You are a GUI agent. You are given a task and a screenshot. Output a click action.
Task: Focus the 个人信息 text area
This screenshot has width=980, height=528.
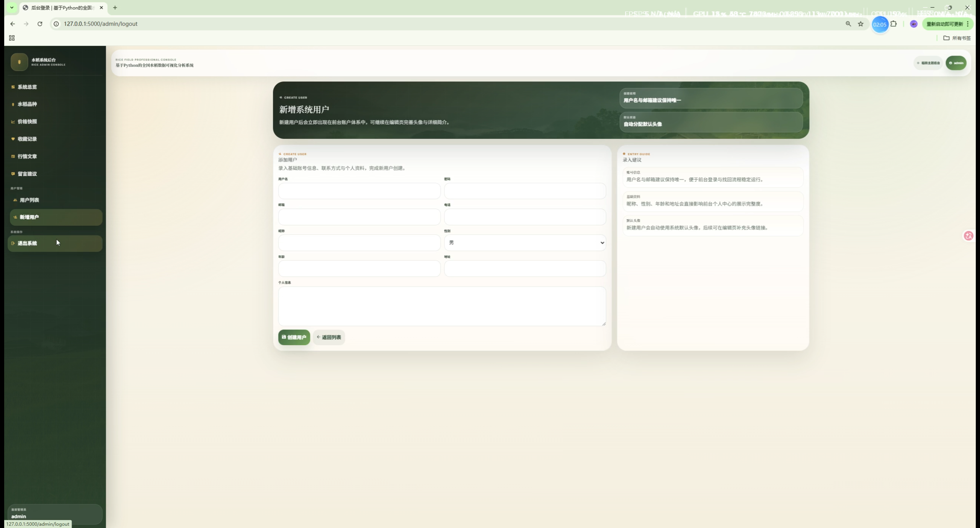tap(441, 306)
